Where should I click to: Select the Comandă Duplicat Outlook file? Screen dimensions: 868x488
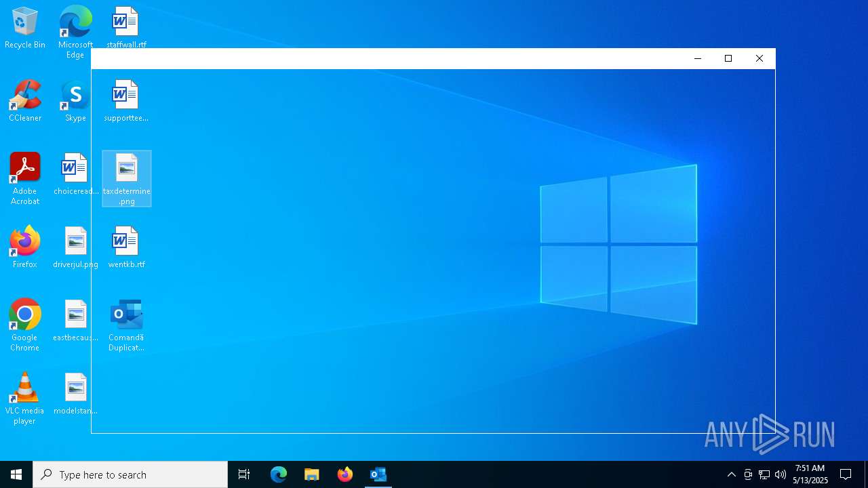[126, 325]
